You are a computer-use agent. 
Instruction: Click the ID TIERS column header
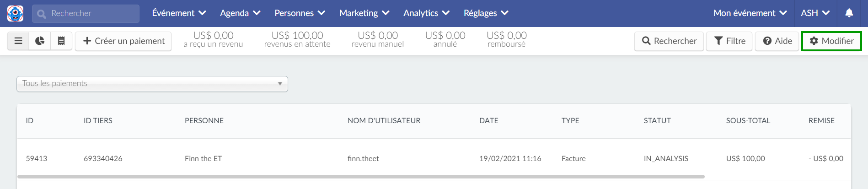[98, 121]
